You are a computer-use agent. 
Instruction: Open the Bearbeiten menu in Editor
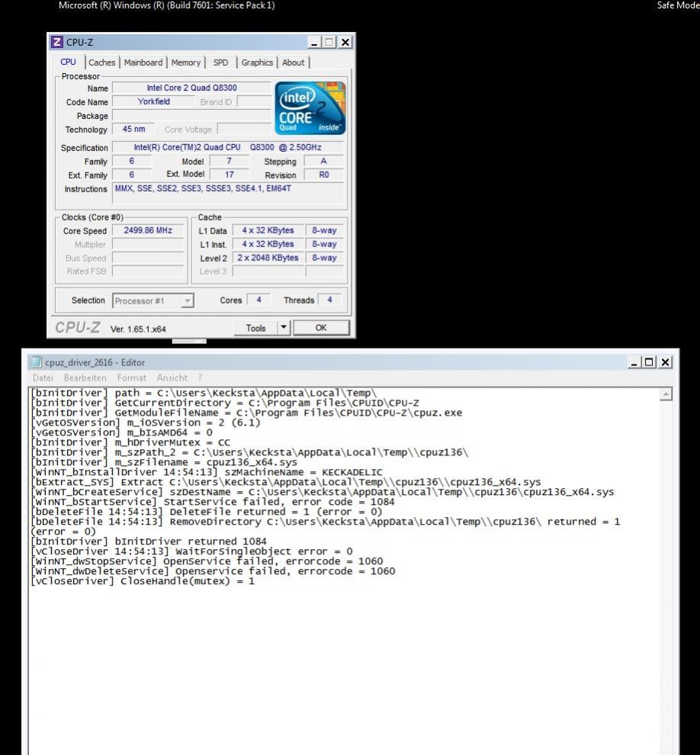pos(85,378)
